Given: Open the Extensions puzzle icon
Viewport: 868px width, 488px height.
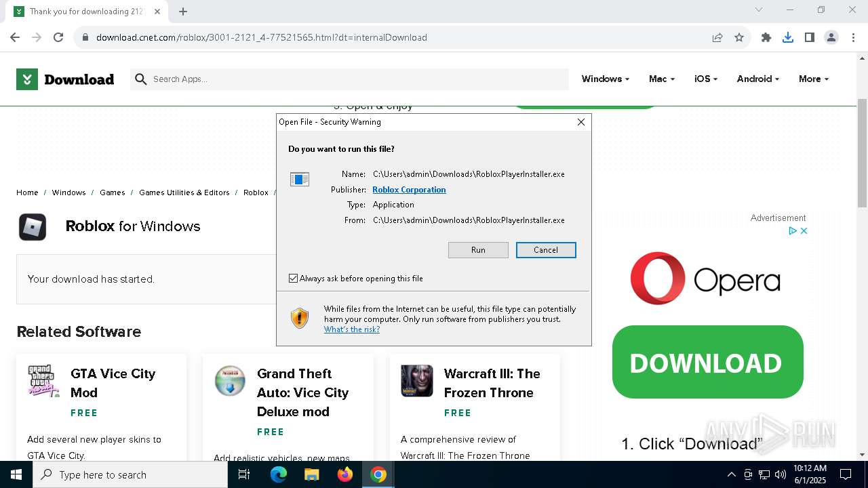Looking at the screenshot, I should point(766,37).
